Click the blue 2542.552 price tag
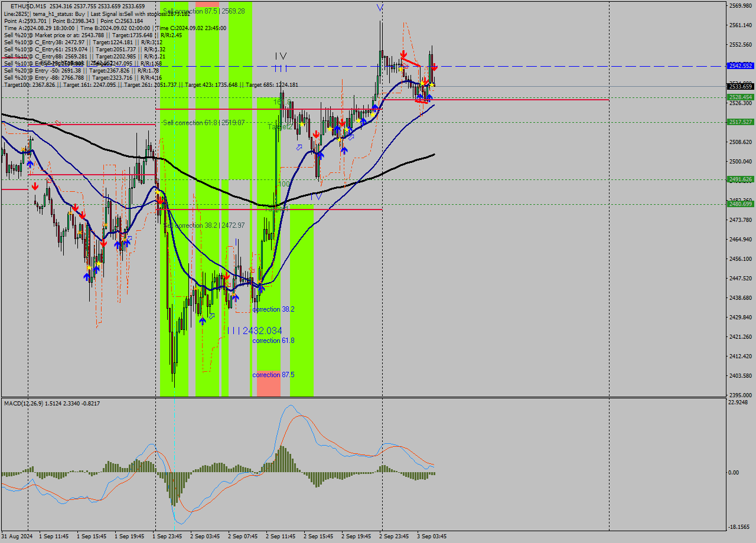The width and height of the screenshot is (756, 543). [740, 66]
